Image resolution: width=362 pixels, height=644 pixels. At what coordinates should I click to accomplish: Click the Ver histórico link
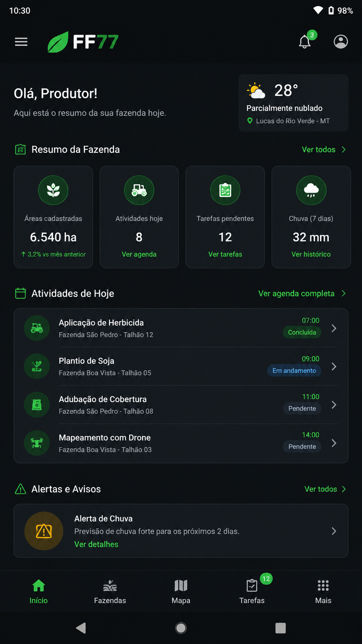click(311, 254)
